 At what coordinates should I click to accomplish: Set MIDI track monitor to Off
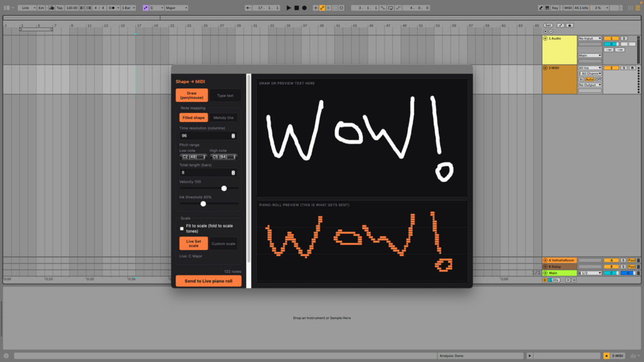pos(598,79)
